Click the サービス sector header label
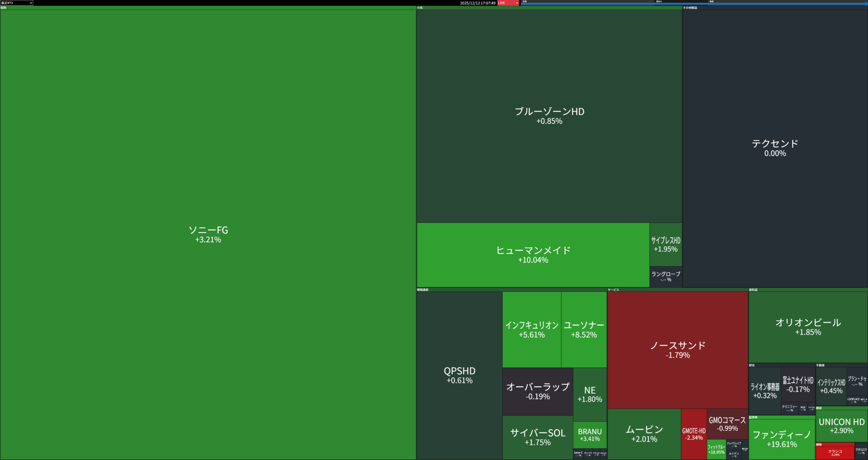This screenshot has height=460, width=868. click(x=613, y=290)
